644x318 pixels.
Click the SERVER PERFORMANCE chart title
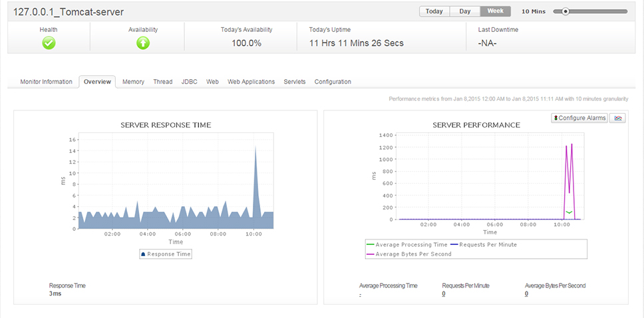[x=476, y=125]
